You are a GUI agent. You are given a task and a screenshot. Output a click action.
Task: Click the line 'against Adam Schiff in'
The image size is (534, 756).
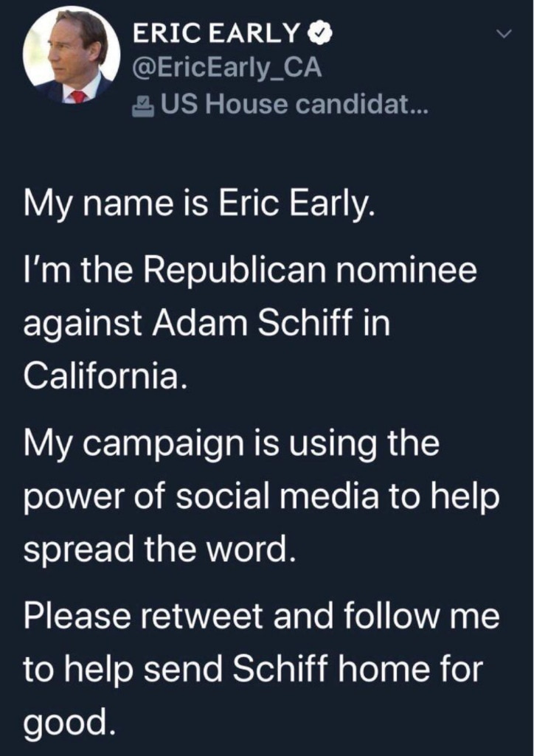pyautogui.click(x=207, y=325)
